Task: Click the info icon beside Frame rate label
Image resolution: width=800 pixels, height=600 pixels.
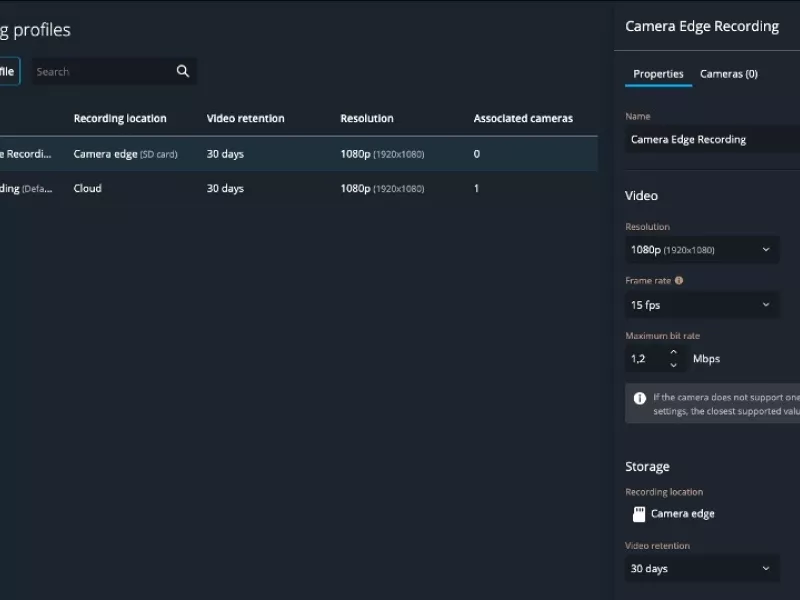Action: (x=682, y=281)
